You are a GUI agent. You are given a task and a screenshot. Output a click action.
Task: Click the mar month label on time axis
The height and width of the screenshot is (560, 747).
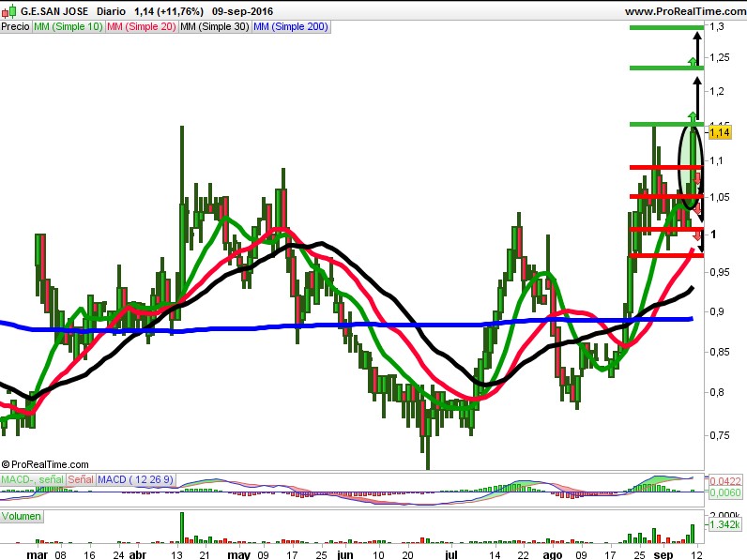tap(38, 554)
